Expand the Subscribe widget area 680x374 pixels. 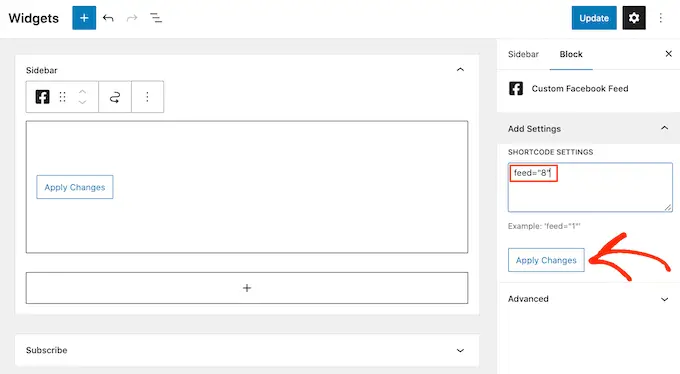click(460, 350)
